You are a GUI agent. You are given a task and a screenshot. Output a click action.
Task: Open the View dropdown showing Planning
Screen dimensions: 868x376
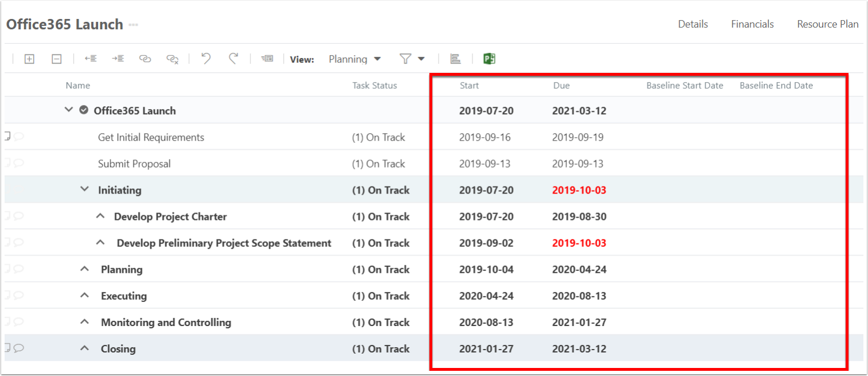[x=354, y=59]
